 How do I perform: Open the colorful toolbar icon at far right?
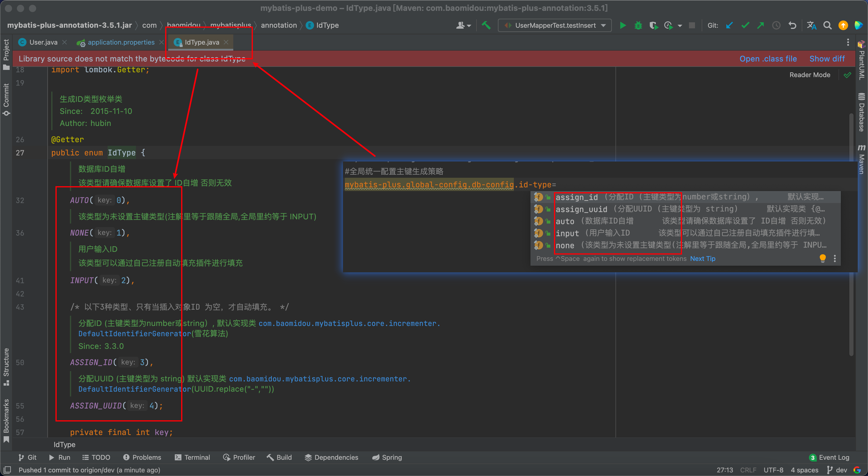859,26
